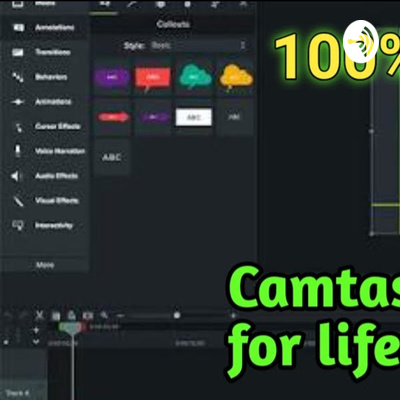The height and width of the screenshot is (400, 400).
Task: Open the Style dropdown in Callouts panel
Action: tap(199, 45)
